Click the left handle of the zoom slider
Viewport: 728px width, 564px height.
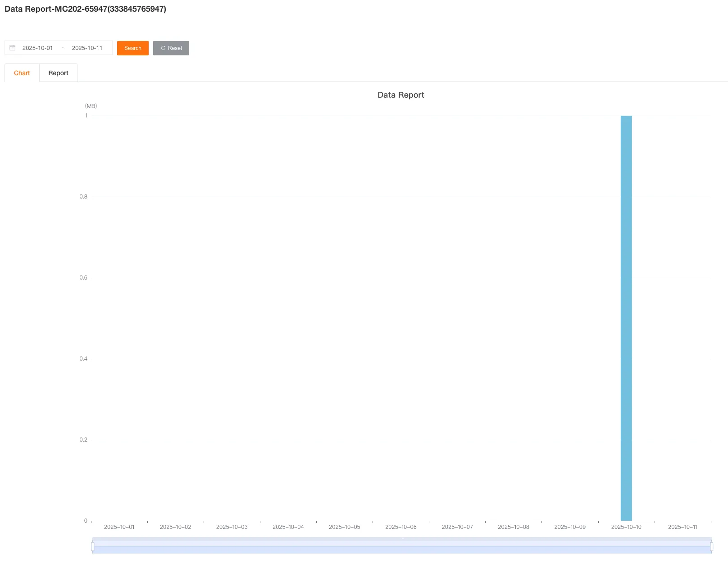92,546
